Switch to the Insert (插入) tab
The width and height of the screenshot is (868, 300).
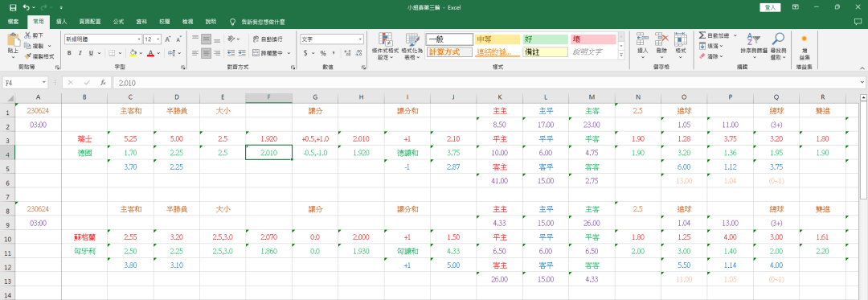pos(62,23)
